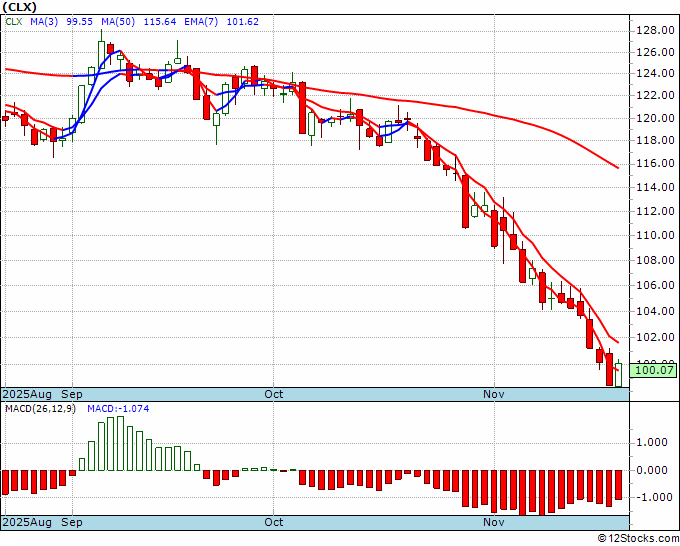
Task: Click the current price tag 100.07
Action: coord(653,370)
